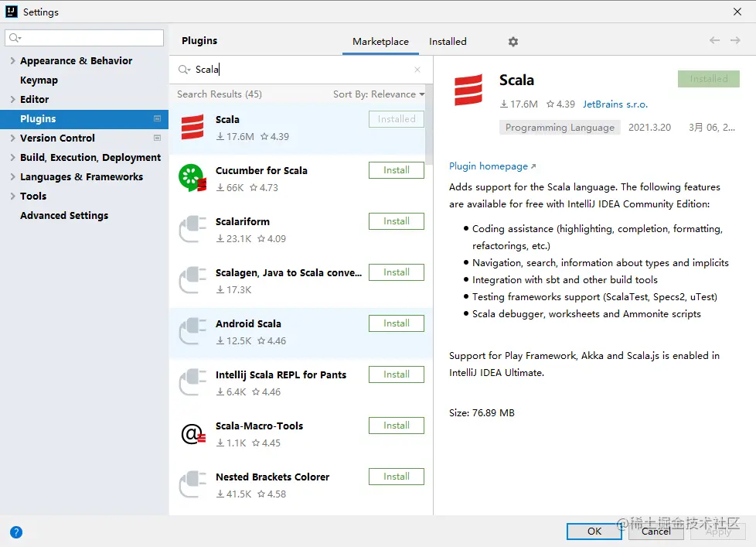Open the plugins gear settings menu
This screenshot has width=756, height=547.
pyautogui.click(x=513, y=42)
